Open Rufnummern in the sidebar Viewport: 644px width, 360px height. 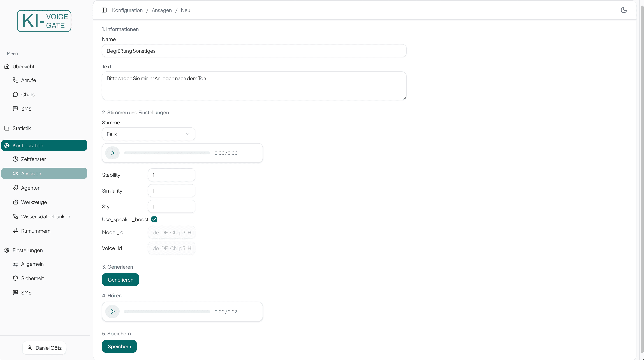(36, 231)
